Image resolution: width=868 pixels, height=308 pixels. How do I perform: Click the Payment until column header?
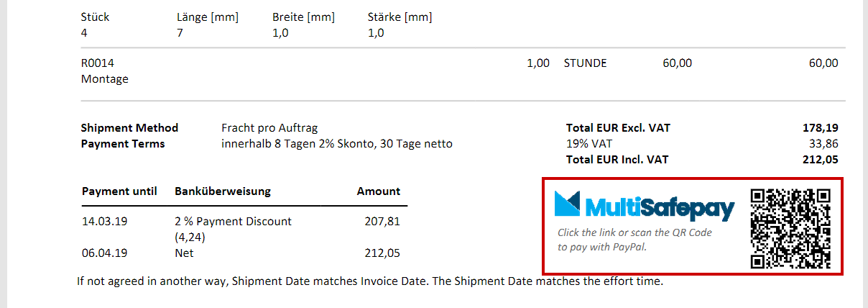119,191
